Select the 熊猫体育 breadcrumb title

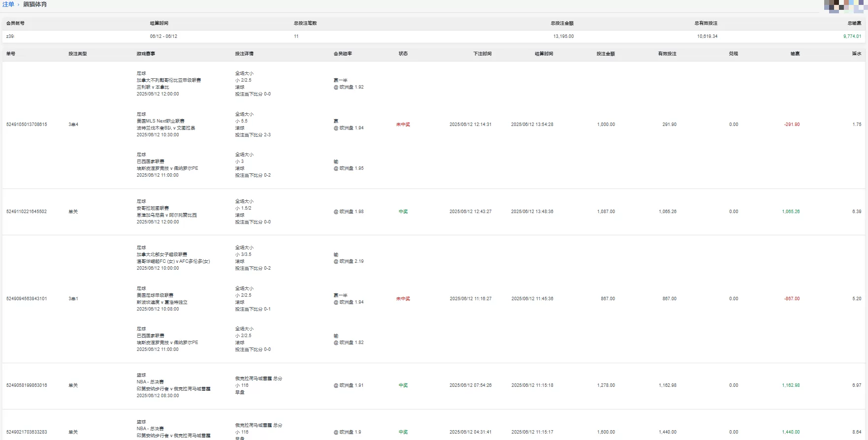(35, 4)
